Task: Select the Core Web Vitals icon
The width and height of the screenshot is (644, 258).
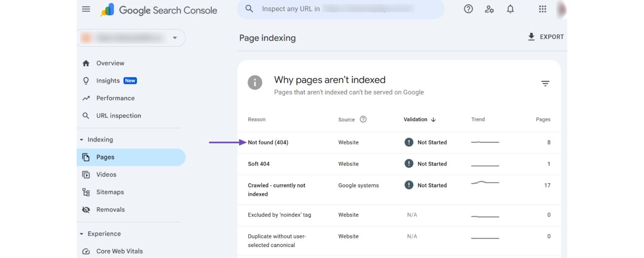Action: (86, 251)
